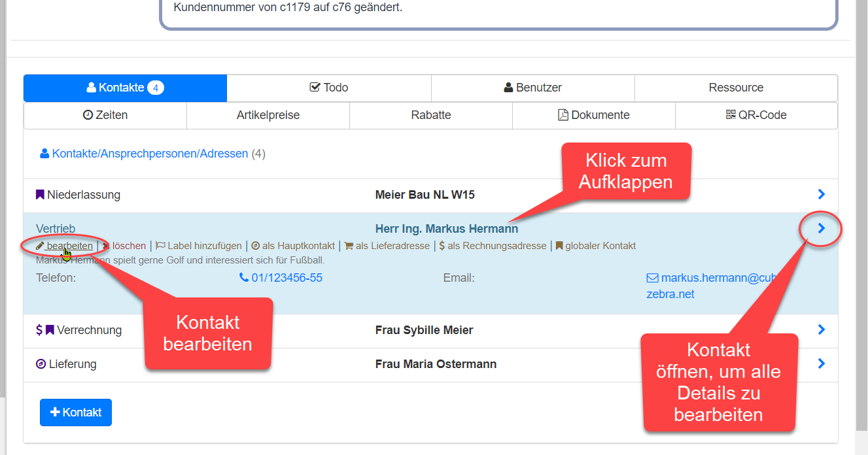The height and width of the screenshot is (455, 868).
Task: Set as globaler Kontakt
Action: pos(596,246)
